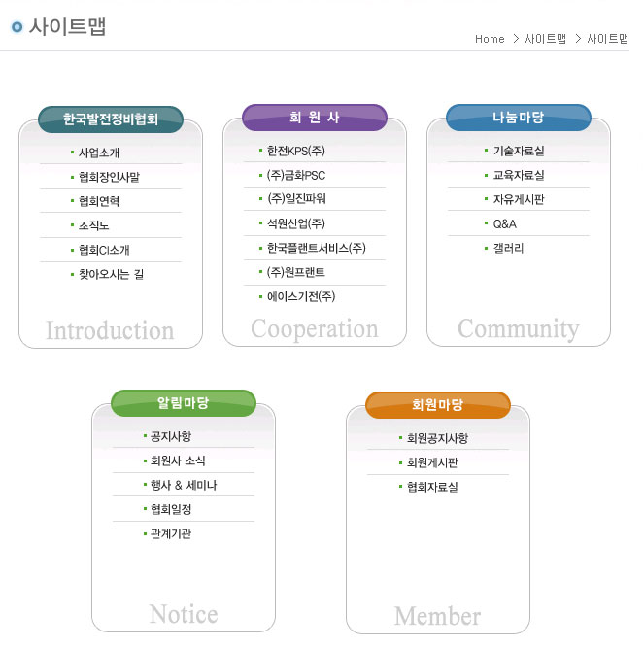Open 자유게시판 board
Viewport: 644px width, 648px height.
[x=519, y=199]
